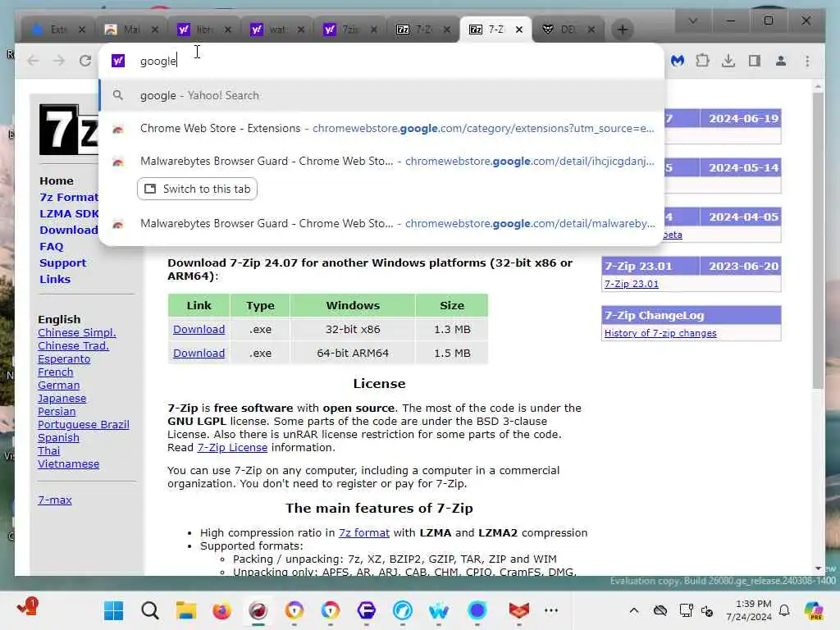
Task: Click the browser back arrow
Action: pos(33,61)
